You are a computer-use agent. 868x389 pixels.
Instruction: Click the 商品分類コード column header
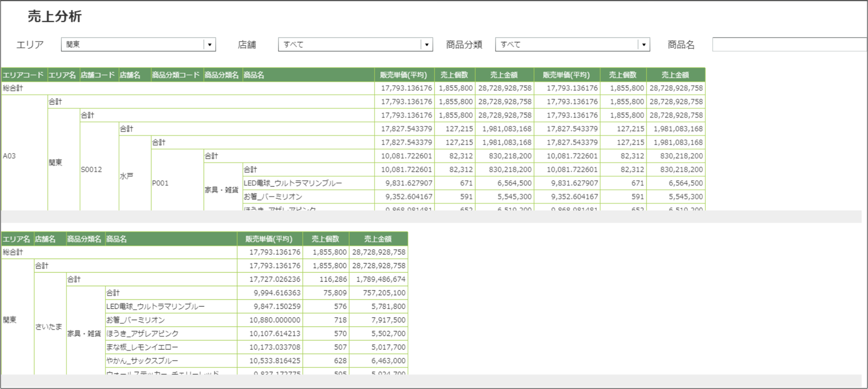click(176, 75)
